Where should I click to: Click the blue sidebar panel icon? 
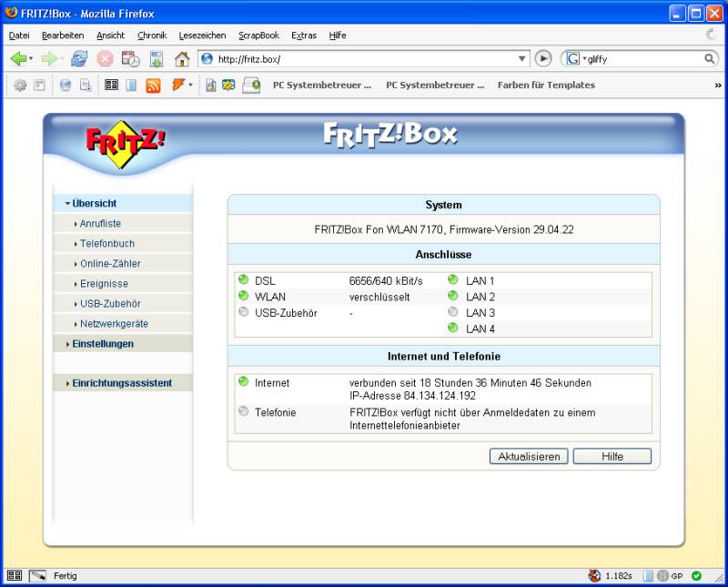[x=131, y=85]
